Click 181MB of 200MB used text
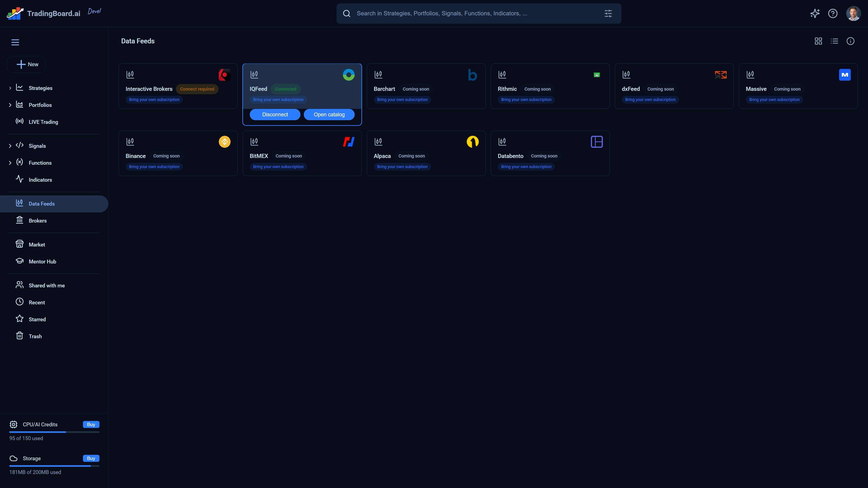 point(35,472)
